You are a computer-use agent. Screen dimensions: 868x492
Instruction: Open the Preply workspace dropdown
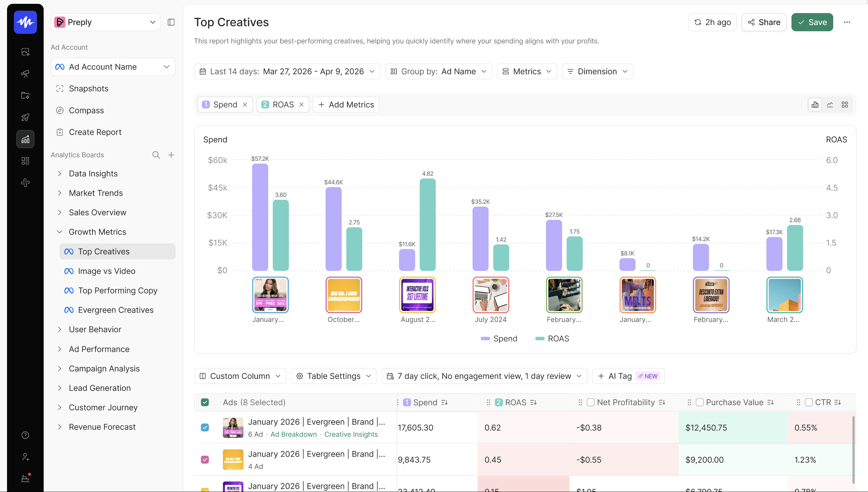(x=106, y=22)
